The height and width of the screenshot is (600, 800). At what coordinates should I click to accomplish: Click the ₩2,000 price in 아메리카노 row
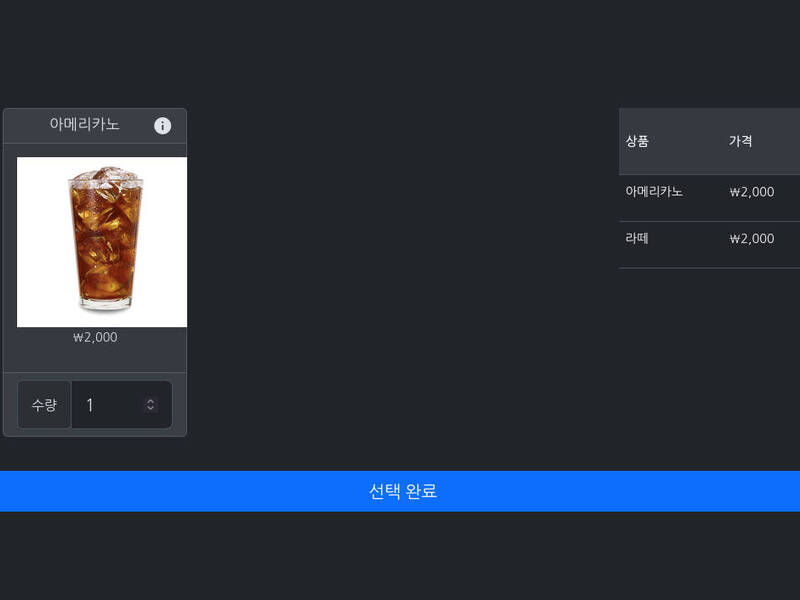[752, 192]
